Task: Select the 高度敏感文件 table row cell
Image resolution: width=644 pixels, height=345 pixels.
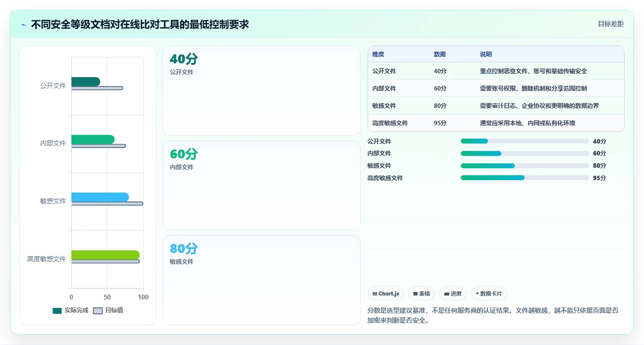Action: click(390, 123)
